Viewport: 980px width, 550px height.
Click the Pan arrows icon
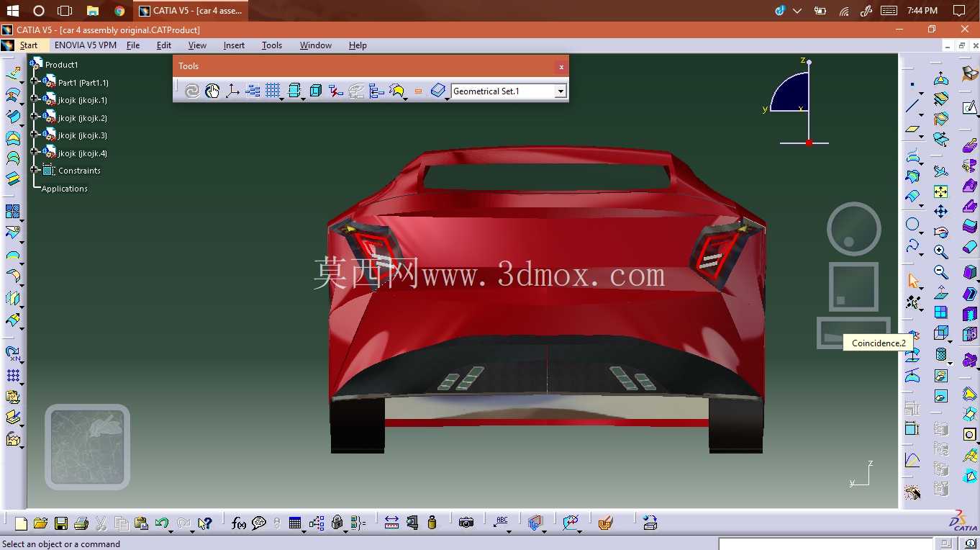[940, 212]
